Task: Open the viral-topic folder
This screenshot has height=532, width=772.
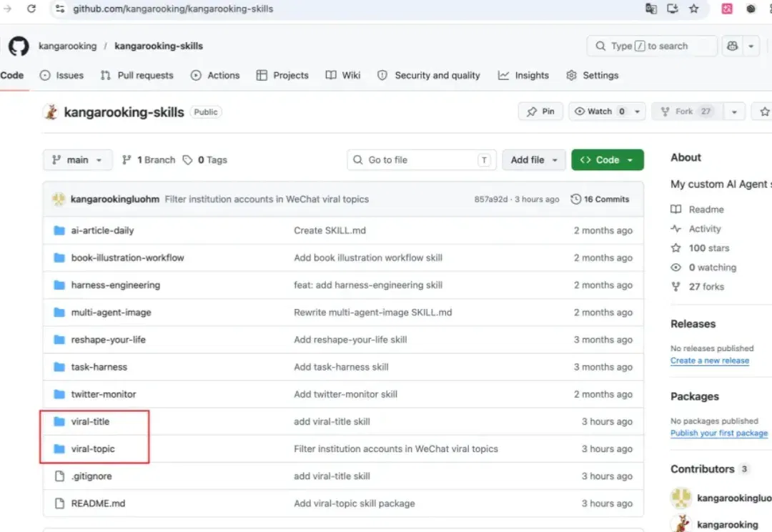Action: pyautogui.click(x=92, y=449)
